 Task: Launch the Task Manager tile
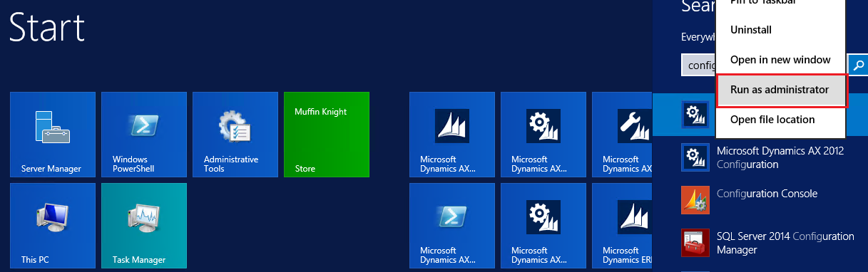[x=144, y=226]
